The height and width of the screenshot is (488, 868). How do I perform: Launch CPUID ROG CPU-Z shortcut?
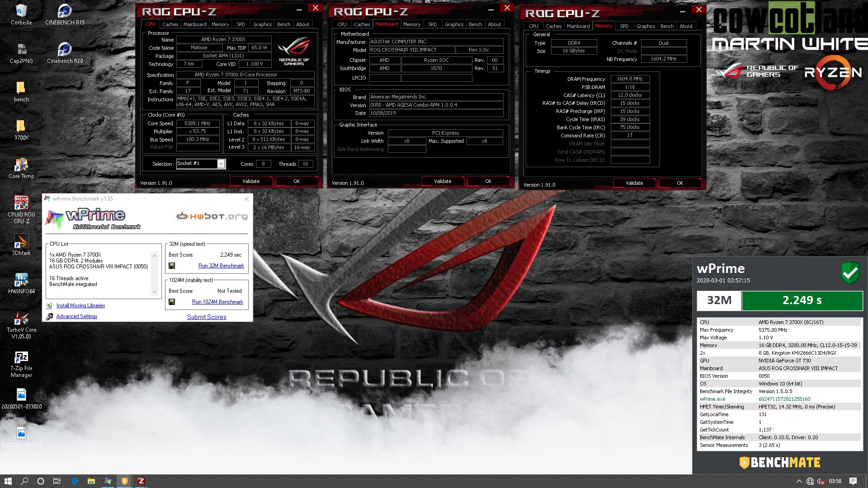point(21,209)
